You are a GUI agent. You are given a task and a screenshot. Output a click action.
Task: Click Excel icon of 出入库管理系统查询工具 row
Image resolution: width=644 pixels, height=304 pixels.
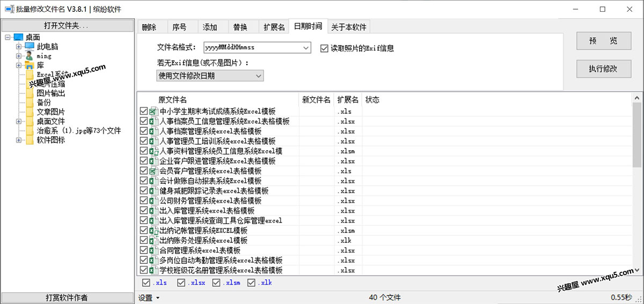point(153,221)
